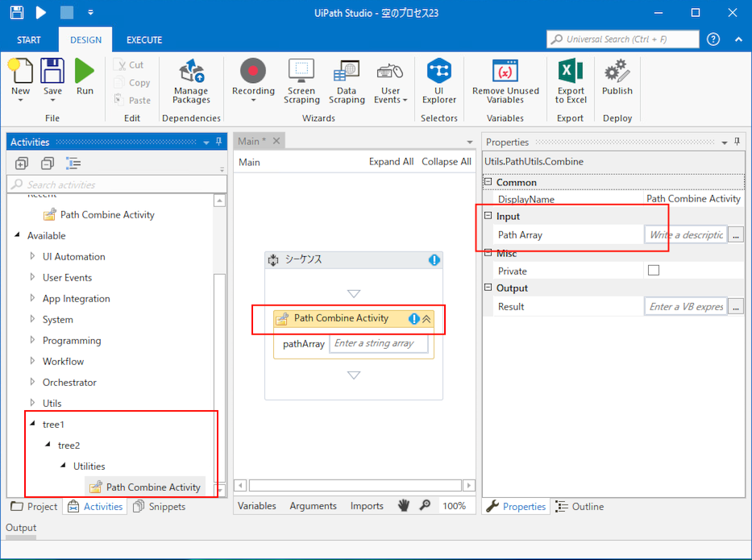This screenshot has width=752, height=560.
Task: Collapse all activities tree icon
Action: point(48,164)
